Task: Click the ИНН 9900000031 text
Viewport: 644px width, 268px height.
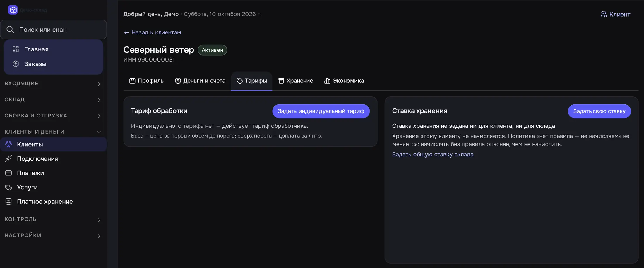Action: tap(149, 60)
